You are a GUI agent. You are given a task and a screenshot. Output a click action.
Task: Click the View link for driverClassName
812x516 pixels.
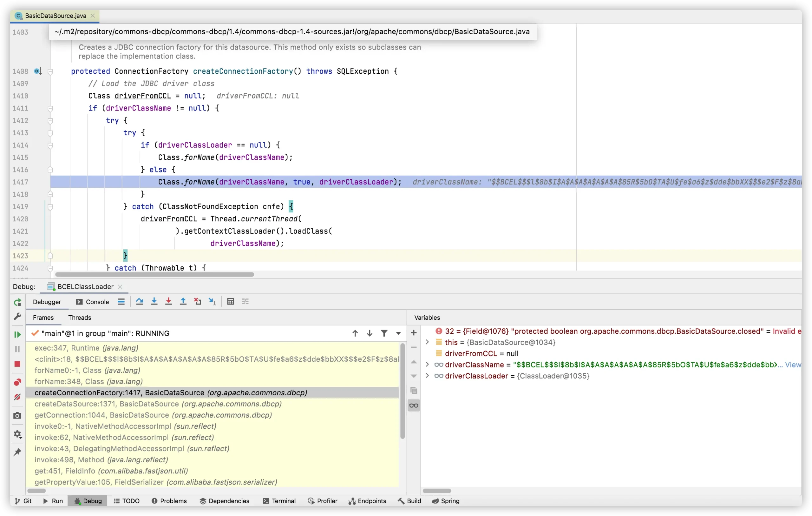click(792, 365)
